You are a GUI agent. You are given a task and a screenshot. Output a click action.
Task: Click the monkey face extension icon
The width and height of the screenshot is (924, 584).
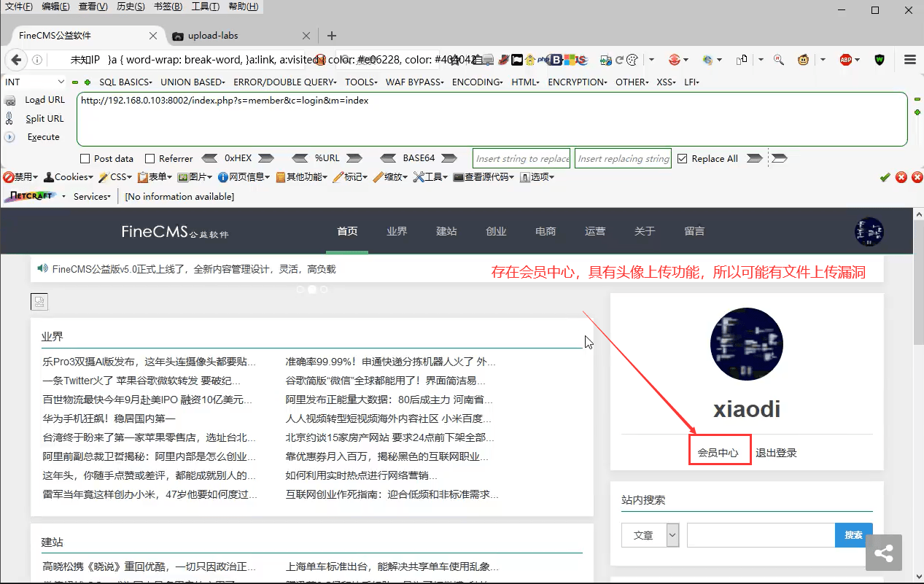[x=803, y=60]
